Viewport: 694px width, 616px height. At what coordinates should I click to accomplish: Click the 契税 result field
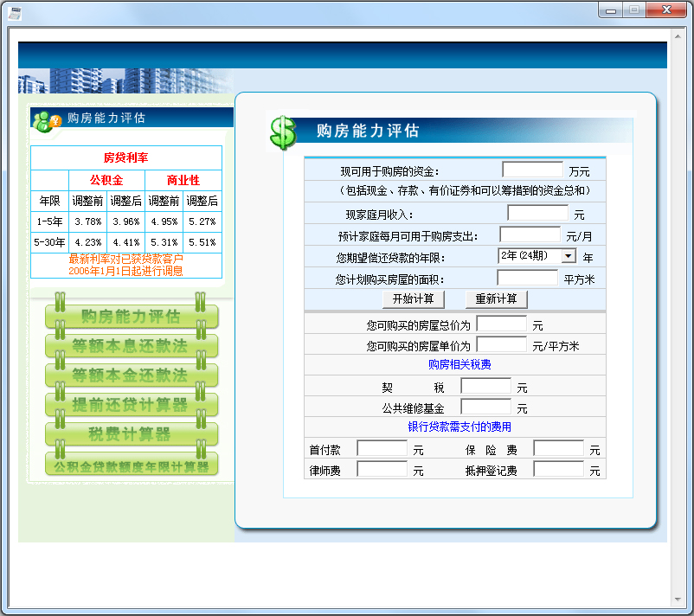(x=485, y=387)
